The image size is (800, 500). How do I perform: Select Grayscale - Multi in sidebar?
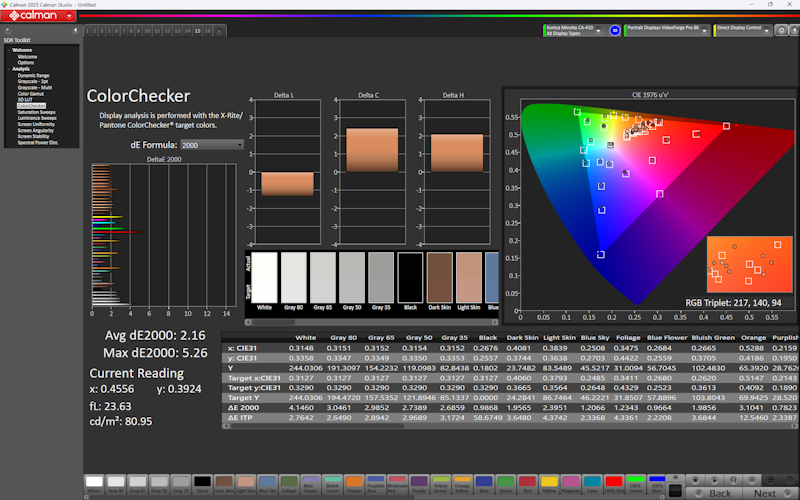[35, 88]
